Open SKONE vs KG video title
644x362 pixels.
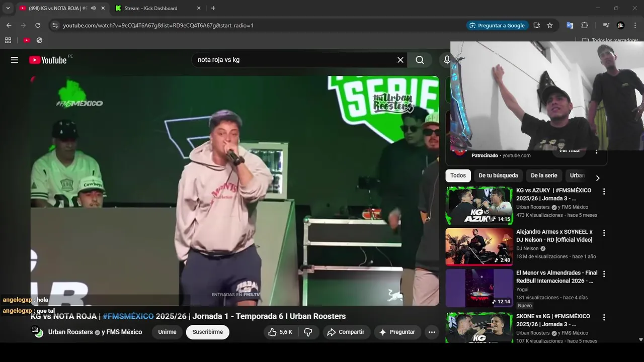pos(553,320)
